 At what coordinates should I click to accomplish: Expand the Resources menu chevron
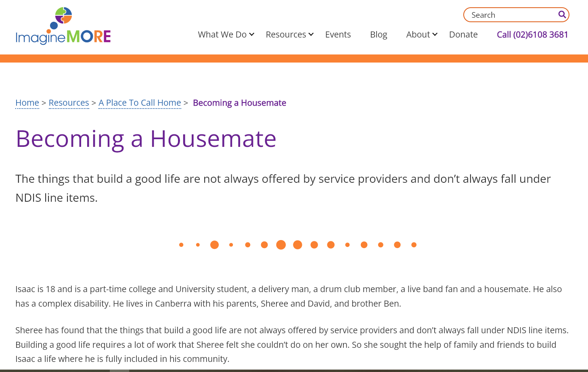click(311, 35)
